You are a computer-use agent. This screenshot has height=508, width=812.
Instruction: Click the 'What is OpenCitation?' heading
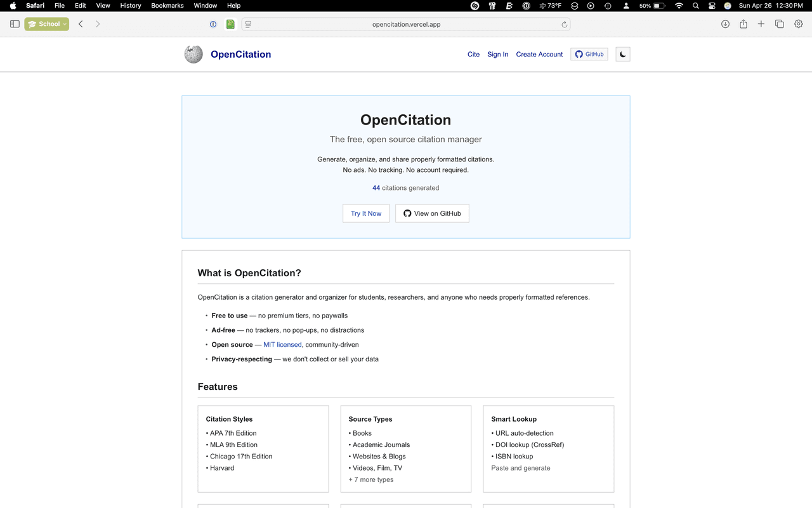pyautogui.click(x=249, y=273)
